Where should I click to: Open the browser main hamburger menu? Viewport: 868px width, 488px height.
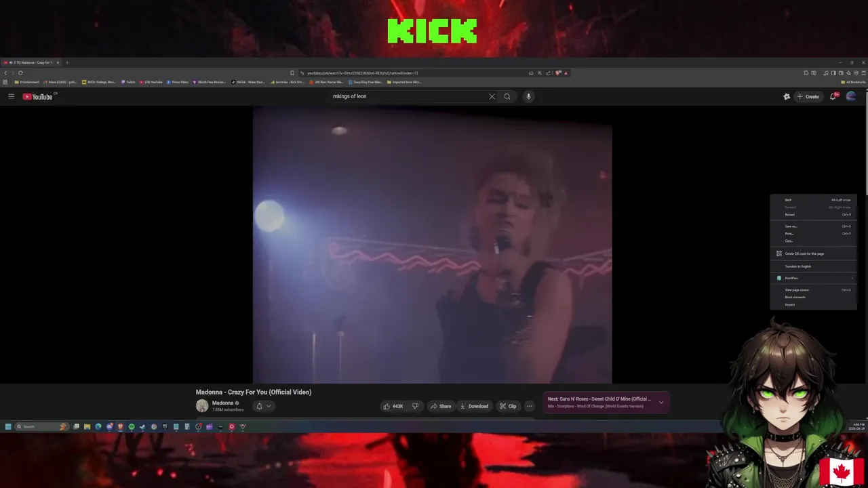(x=863, y=73)
